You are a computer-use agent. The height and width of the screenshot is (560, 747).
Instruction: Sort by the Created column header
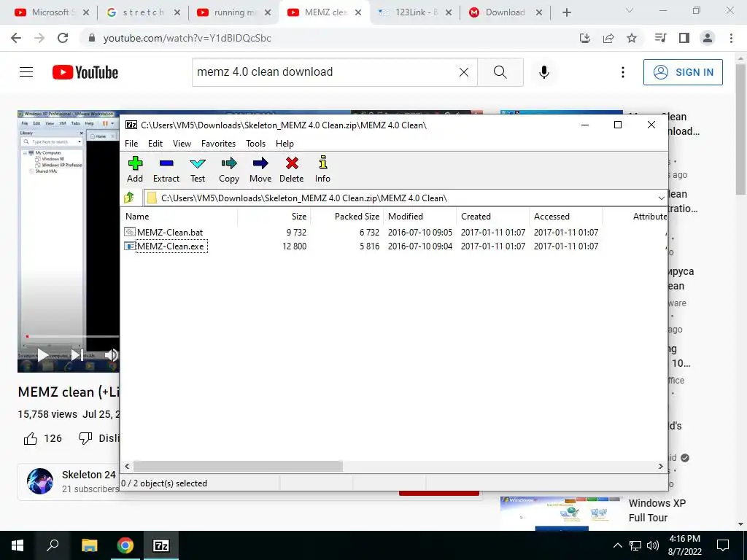pos(492,216)
